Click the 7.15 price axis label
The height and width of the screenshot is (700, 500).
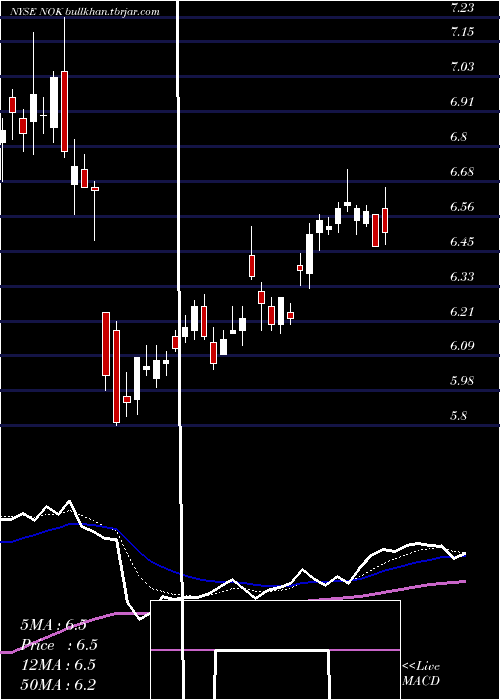pyautogui.click(x=462, y=32)
